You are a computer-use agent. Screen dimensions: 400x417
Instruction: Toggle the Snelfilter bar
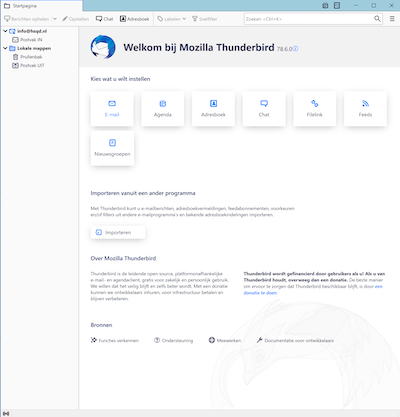(x=205, y=19)
